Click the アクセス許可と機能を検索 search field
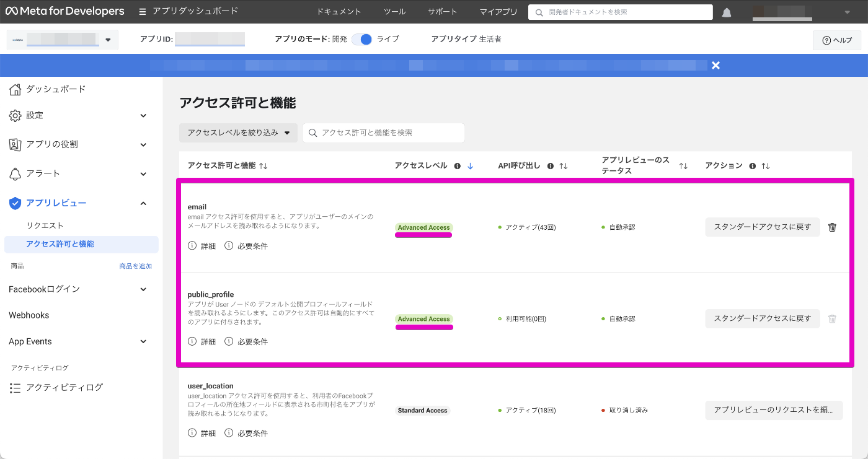 click(x=383, y=133)
